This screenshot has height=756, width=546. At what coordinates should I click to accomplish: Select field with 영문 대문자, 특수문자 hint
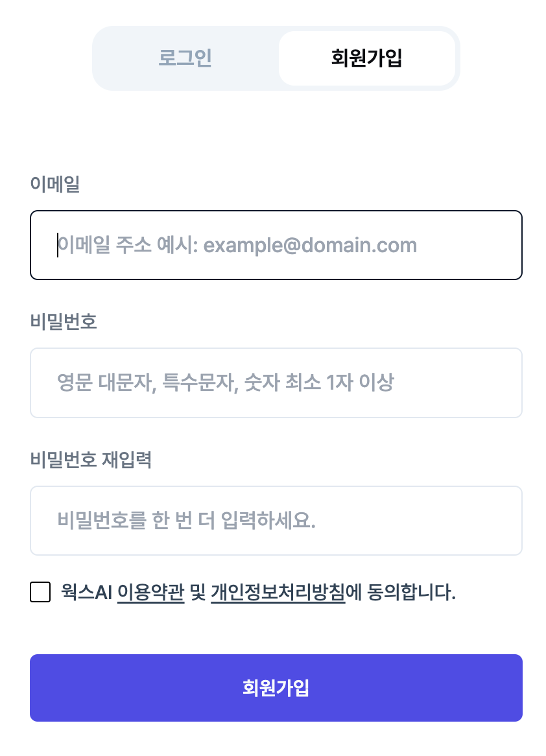[276, 383]
